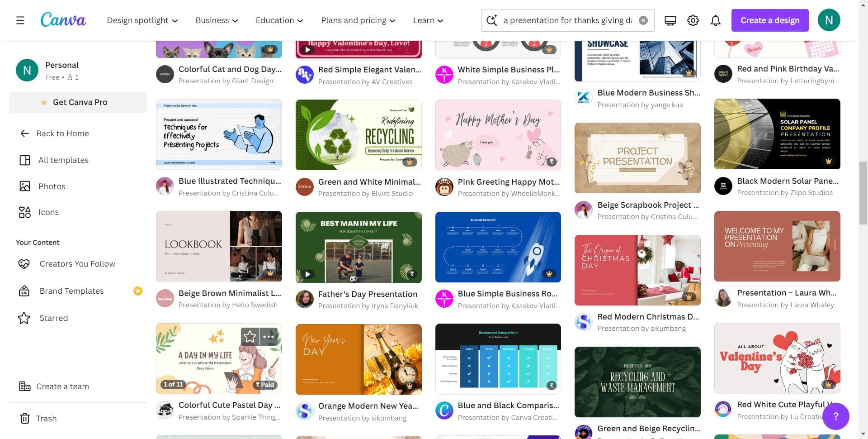Select All templates in the sidebar
This screenshot has width=868, height=439.
click(x=63, y=160)
